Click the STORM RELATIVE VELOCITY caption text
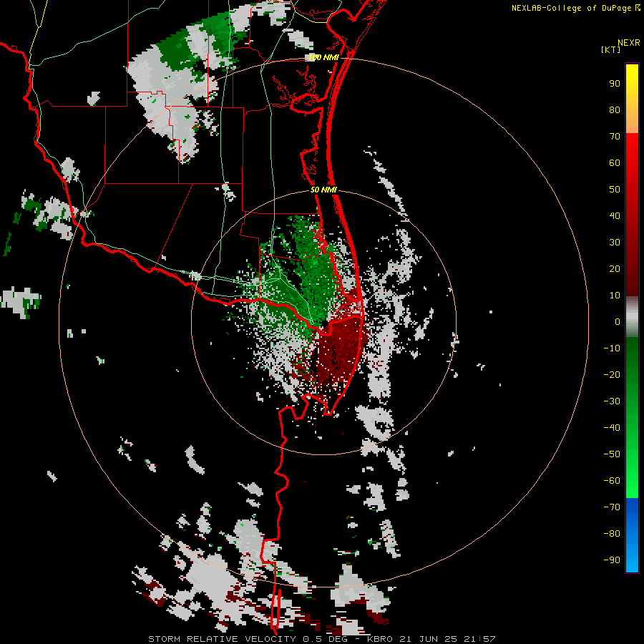This screenshot has height=644, width=644. 222,639
